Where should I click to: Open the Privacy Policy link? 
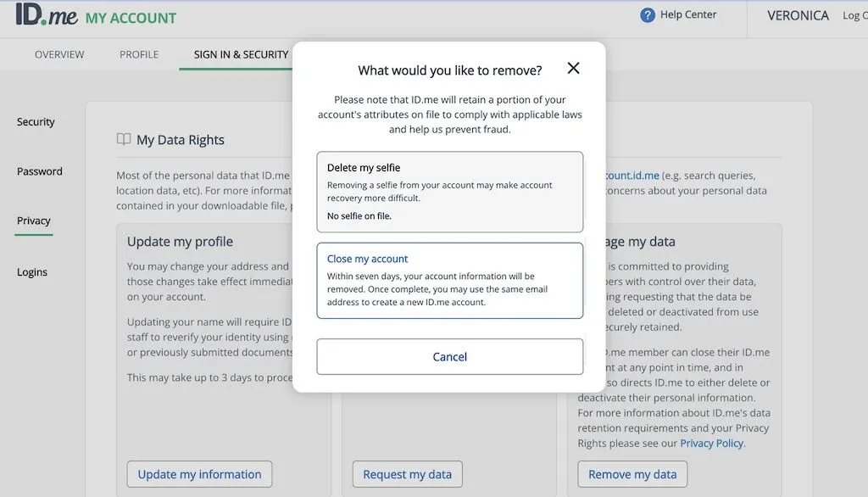click(x=710, y=443)
